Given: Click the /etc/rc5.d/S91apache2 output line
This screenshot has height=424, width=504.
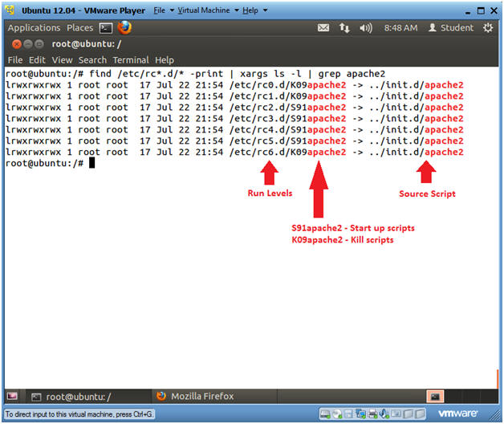Looking at the screenshot, I should click(x=234, y=141).
